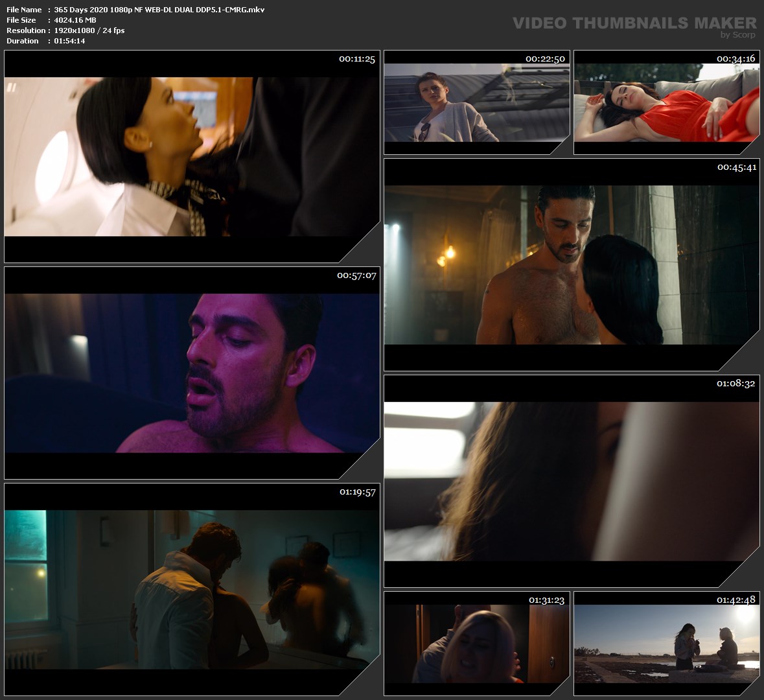
Task: Click the timestamp 00:57:07
Action: [356, 275]
